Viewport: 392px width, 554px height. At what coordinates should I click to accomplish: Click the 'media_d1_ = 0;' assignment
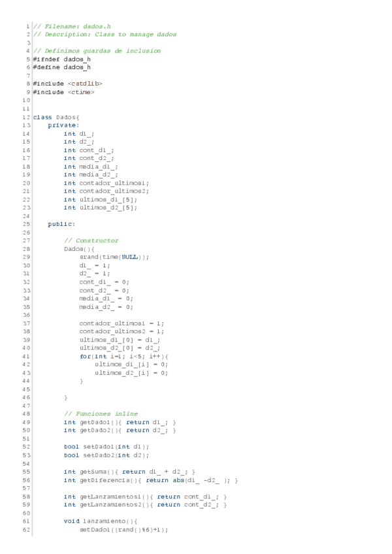pos(106,299)
